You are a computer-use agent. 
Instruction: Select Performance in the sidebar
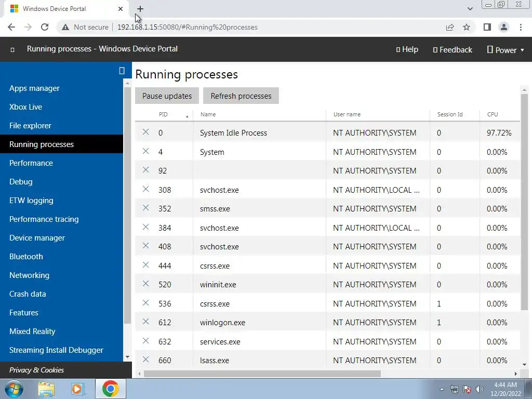pyautogui.click(x=31, y=163)
